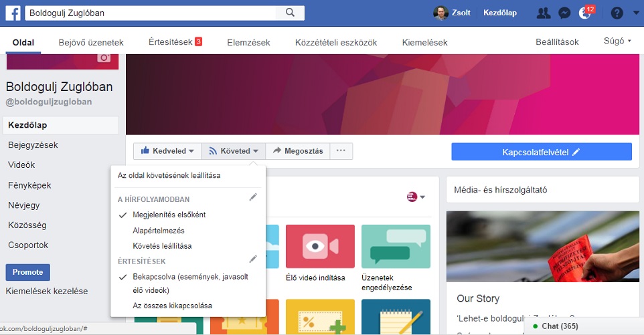Select Bekapcsolva (események, javasolt élő videók)

pyautogui.click(x=190, y=284)
